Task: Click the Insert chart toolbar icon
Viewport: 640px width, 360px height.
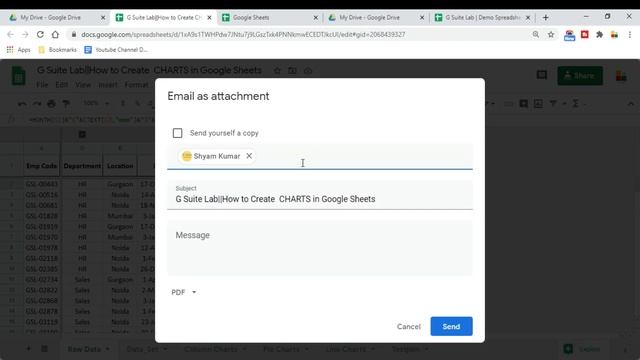Action: (538, 104)
